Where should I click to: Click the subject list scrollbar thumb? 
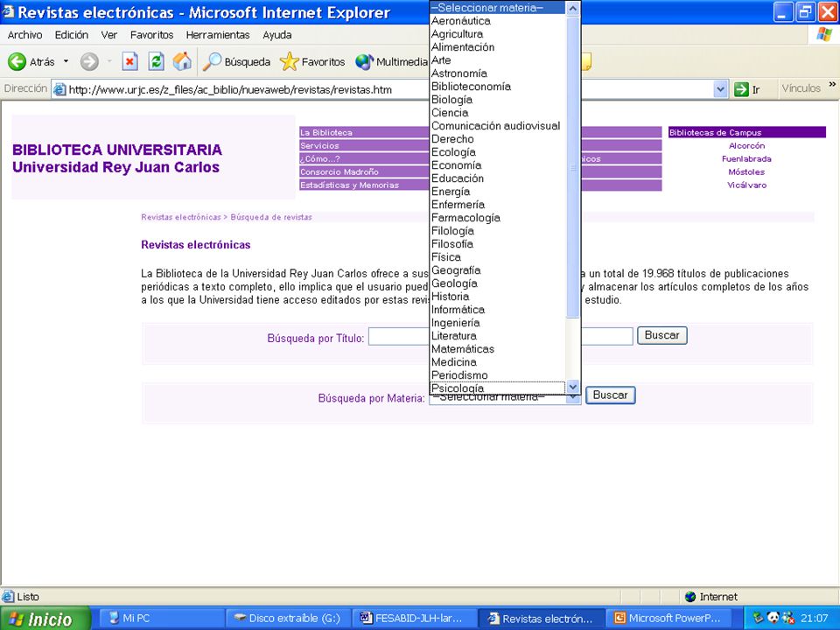tap(573, 167)
